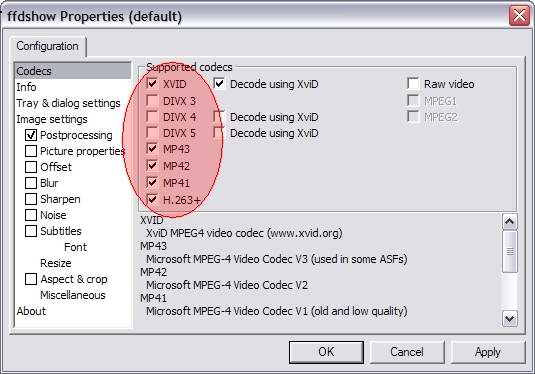Viewport: 535px width, 374px height.
Task: Turn on the Subtitles checkbox
Action: (x=31, y=231)
